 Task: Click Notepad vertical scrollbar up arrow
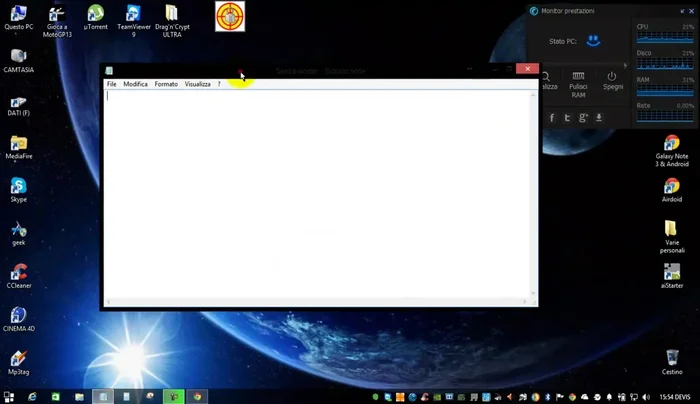pos(533,95)
